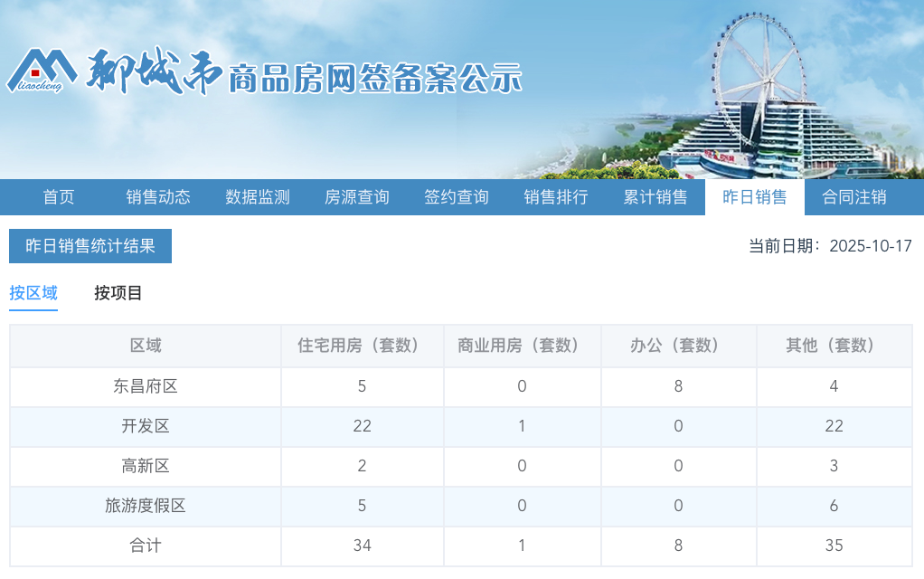This screenshot has width=924, height=579.
Task: Click the 开发区 region cell
Action: click(146, 426)
